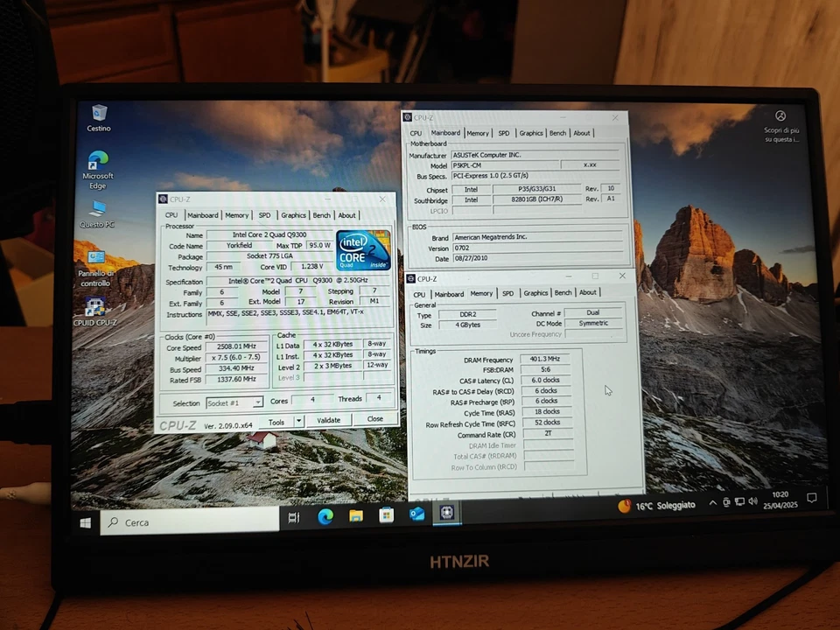Screen dimensions: 840x630
Task: Click the volume icon in the system tray
Action: 754,504
